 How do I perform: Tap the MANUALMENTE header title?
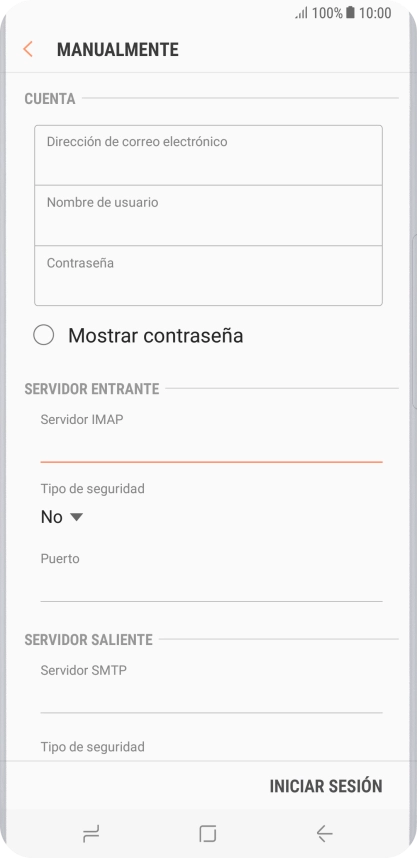click(118, 50)
